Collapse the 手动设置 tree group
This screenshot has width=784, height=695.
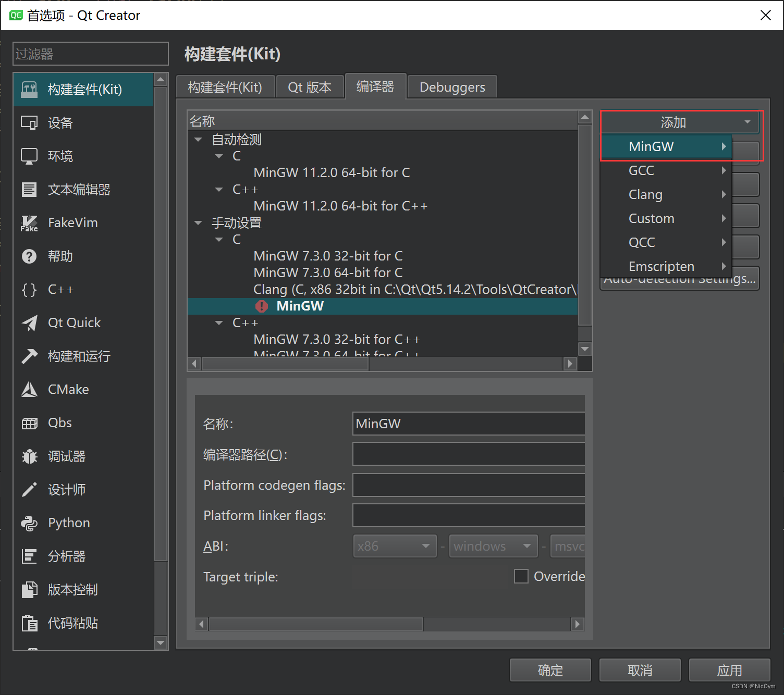(x=198, y=223)
